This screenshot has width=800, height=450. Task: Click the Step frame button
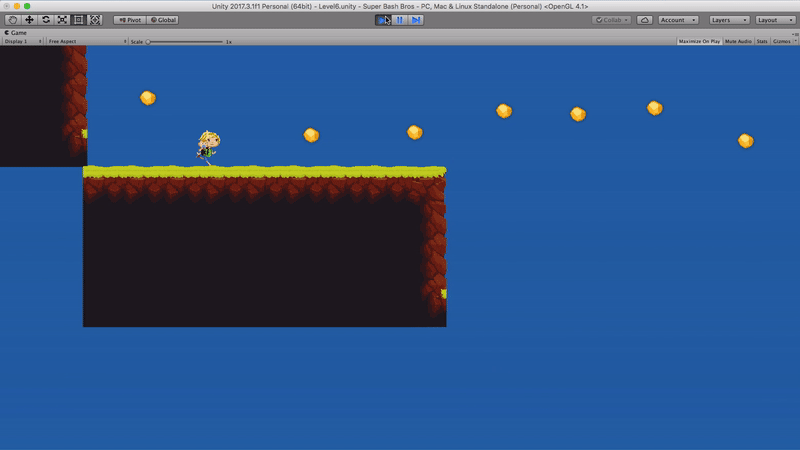pos(416,20)
